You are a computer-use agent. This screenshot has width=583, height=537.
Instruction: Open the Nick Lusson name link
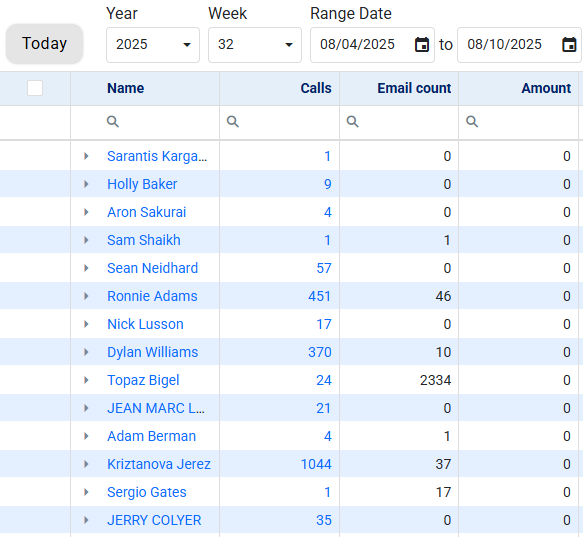[x=145, y=324]
